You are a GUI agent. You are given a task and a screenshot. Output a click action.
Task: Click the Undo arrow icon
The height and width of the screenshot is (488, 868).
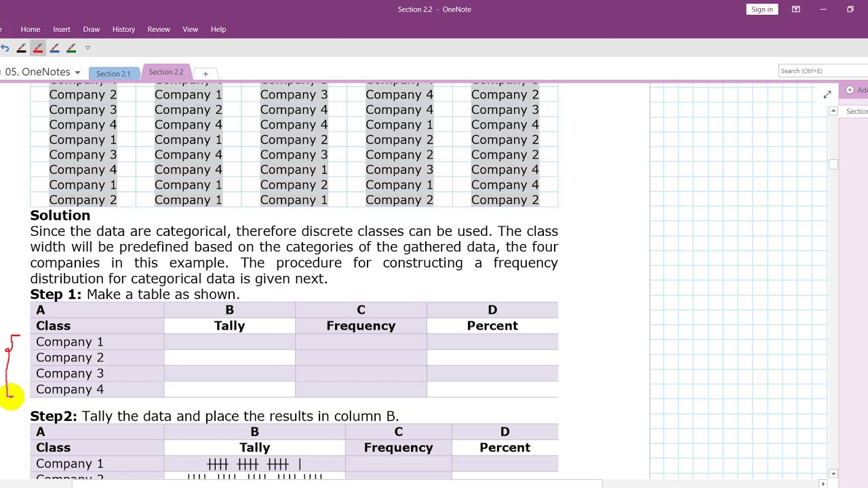click(x=5, y=48)
